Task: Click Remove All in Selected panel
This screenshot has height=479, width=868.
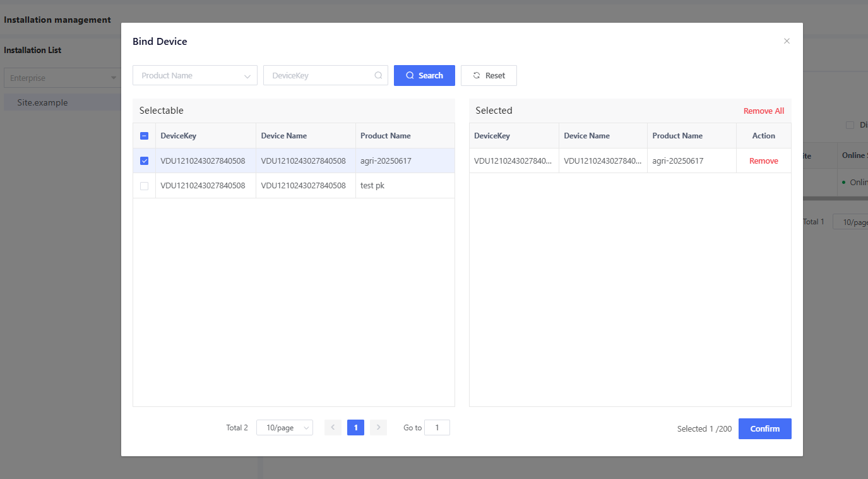Action: 763,111
